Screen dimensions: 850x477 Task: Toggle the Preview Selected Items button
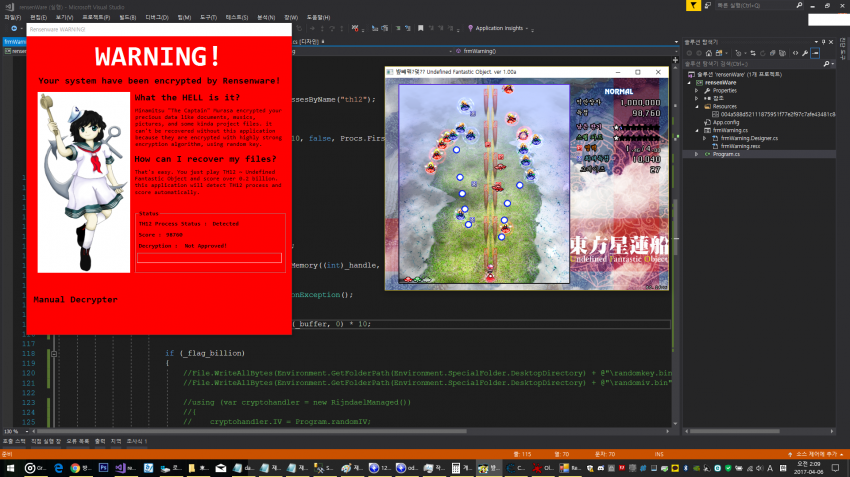pos(815,53)
